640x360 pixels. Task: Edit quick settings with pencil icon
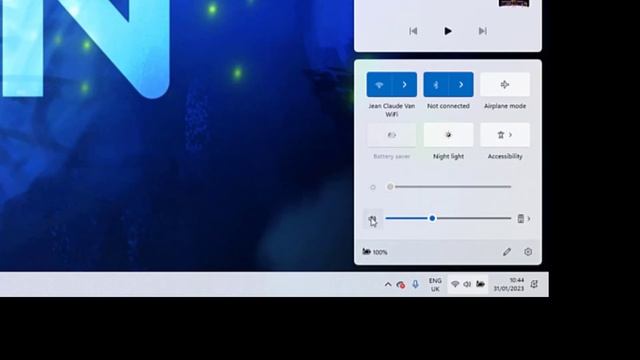[507, 252]
